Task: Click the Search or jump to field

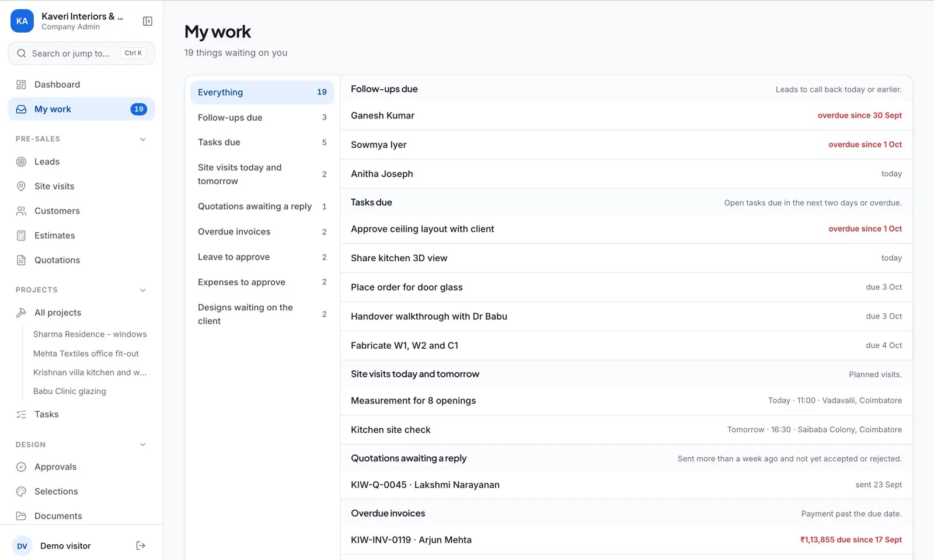Action: (81, 53)
